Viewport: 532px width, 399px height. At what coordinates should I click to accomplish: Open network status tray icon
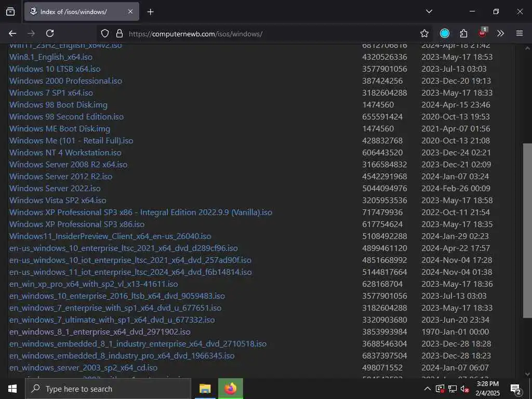pos(453,389)
